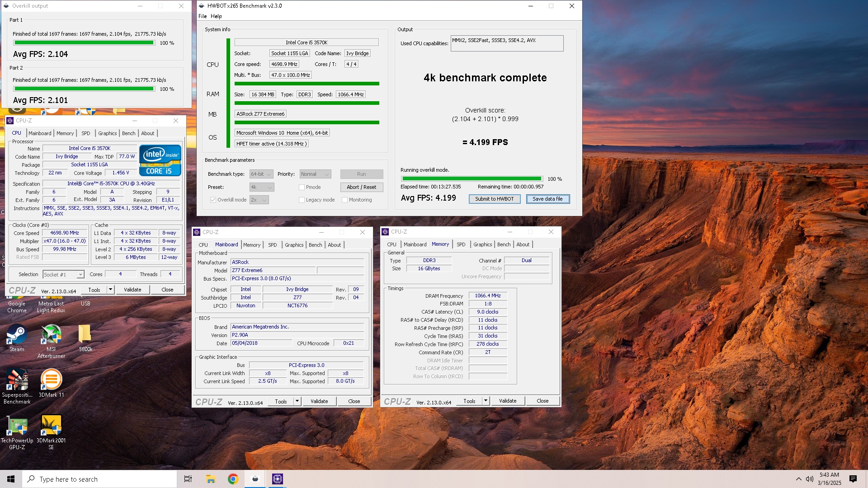868x488 pixels.
Task: Open Google Chrome from taskbar
Action: (x=233, y=479)
